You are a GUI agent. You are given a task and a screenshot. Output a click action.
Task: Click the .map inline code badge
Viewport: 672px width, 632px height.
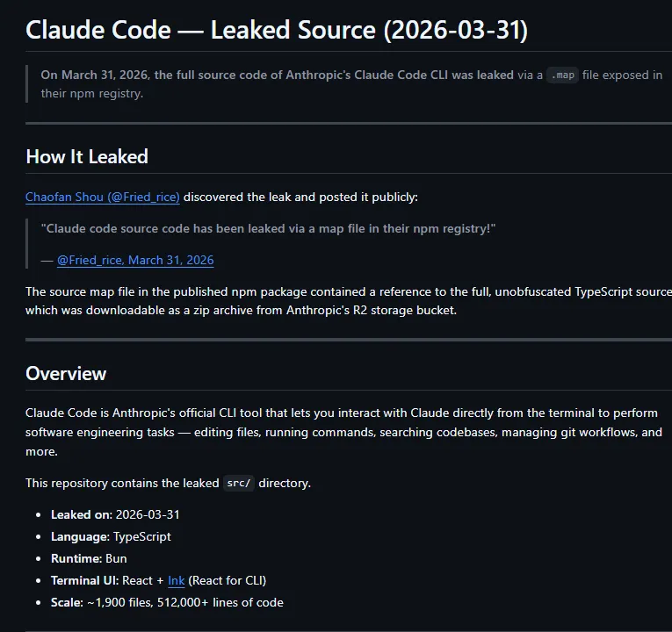click(x=562, y=75)
